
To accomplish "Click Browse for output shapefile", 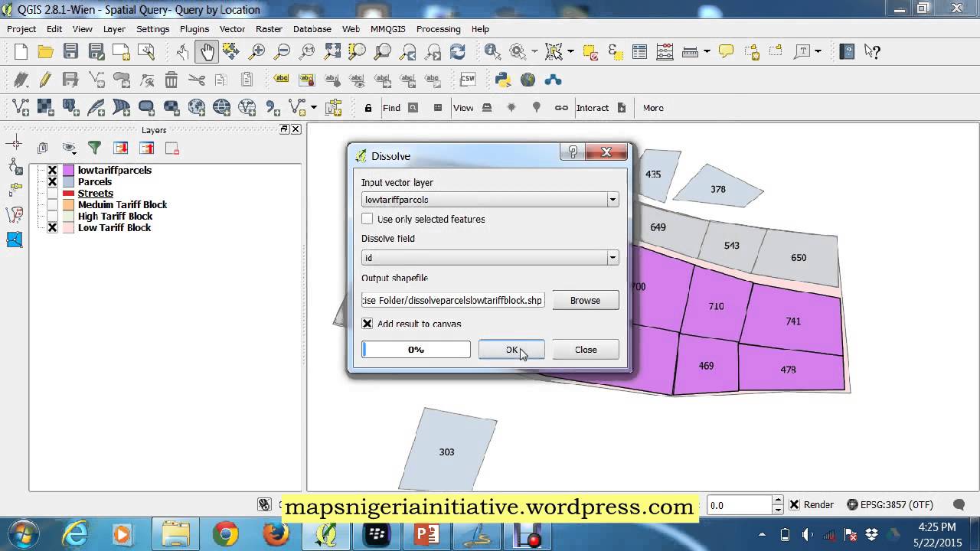I will [585, 301].
